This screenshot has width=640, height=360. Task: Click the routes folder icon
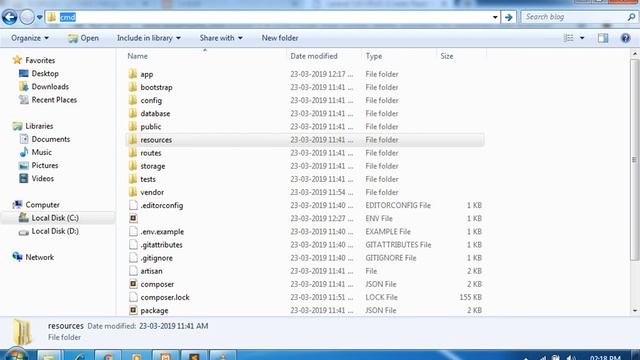[133, 153]
